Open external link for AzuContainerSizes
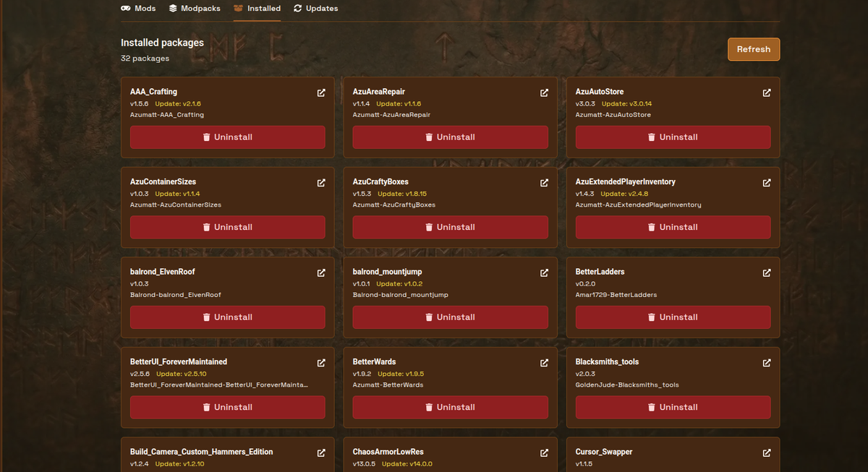 (x=321, y=183)
